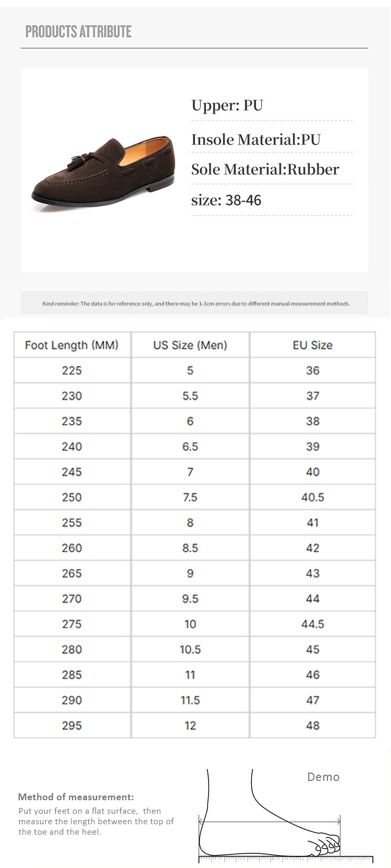Click the US size 8.5 cell
The image size is (391, 868).
point(190,548)
